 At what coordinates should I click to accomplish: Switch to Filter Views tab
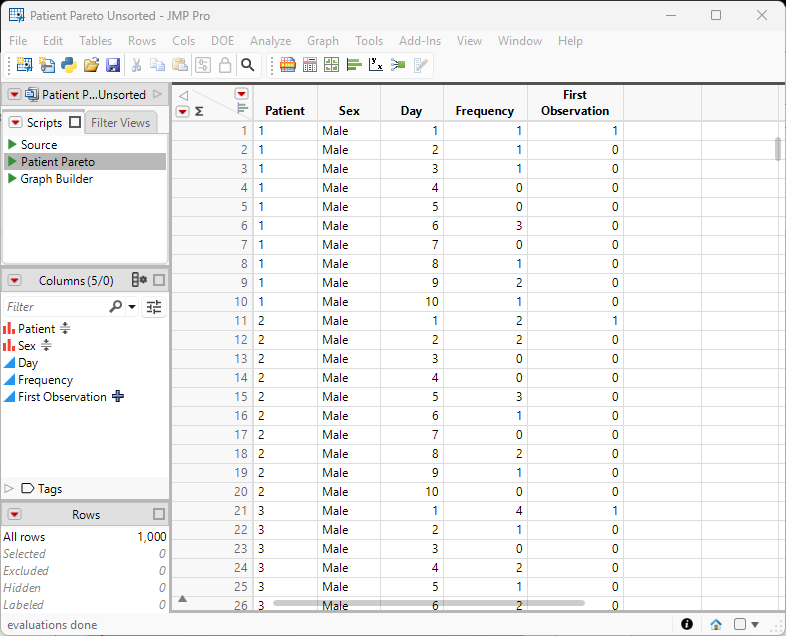coord(120,123)
